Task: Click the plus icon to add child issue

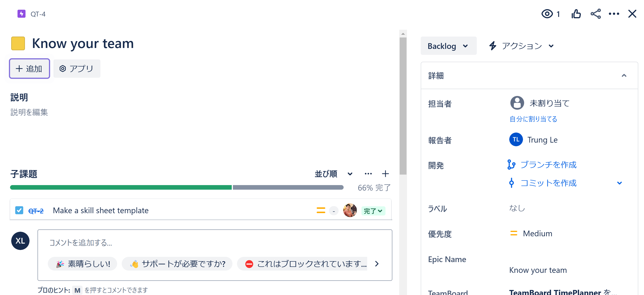Action: (385, 174)
